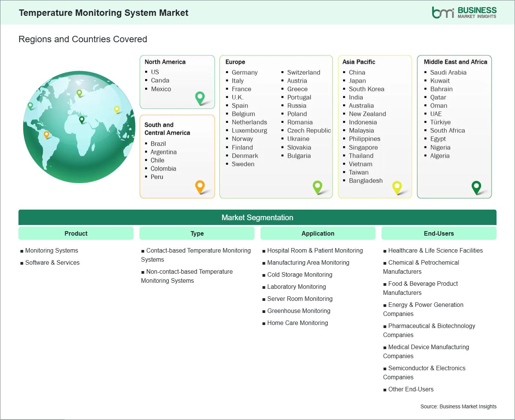Click the Temperature Monitoring System Market title

(103, 13)
